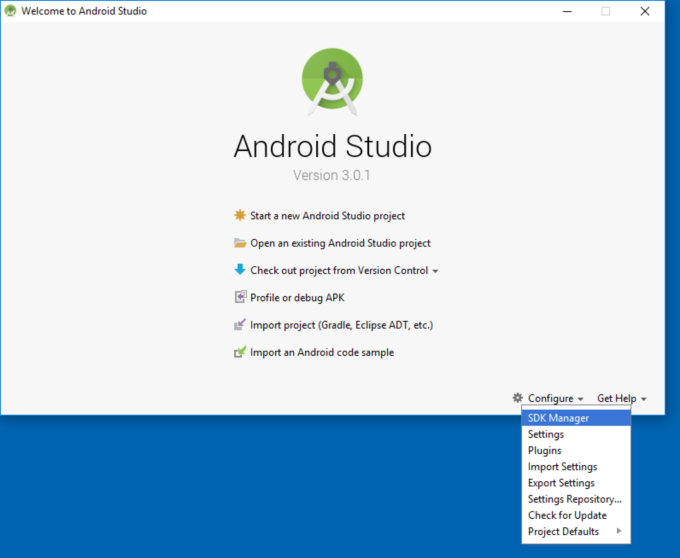
Task: Choose Plugins in the Configure menu
Action: [x=576, y=450]
